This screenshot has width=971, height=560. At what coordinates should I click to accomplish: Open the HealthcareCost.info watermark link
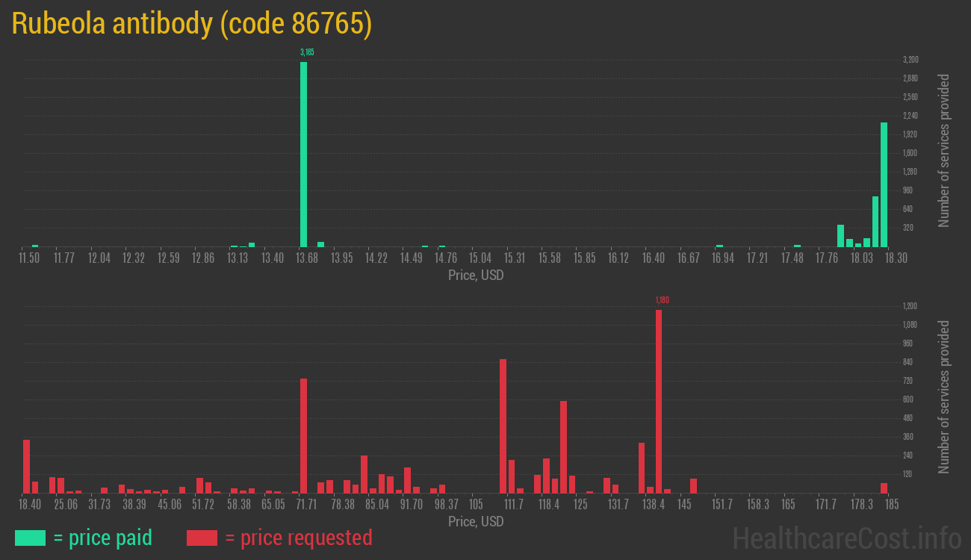point(846,538)
